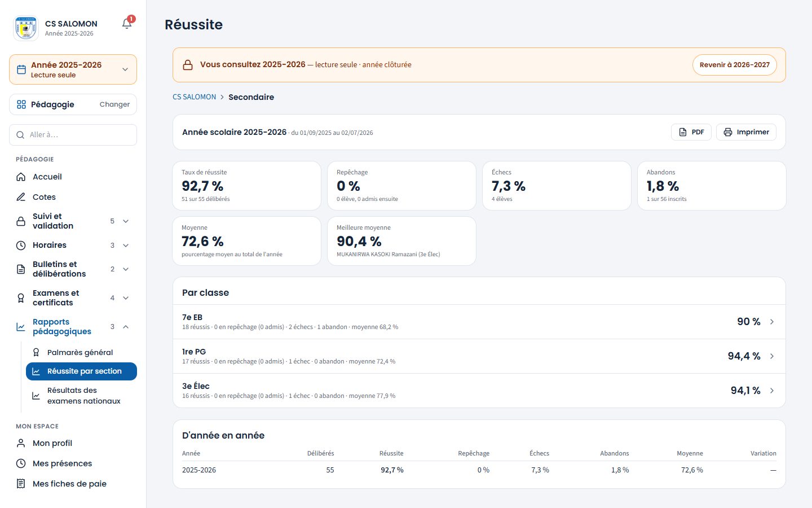Open the notifications bell icon
812x508 pixels.
pyautogui.click(x=127, y=23)
